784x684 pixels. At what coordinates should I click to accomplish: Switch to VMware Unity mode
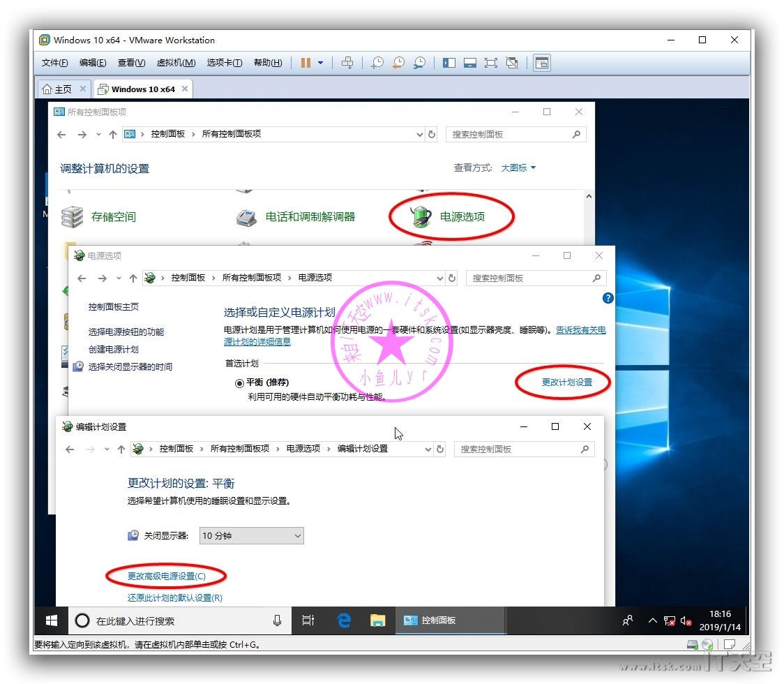tap(512, 63)
